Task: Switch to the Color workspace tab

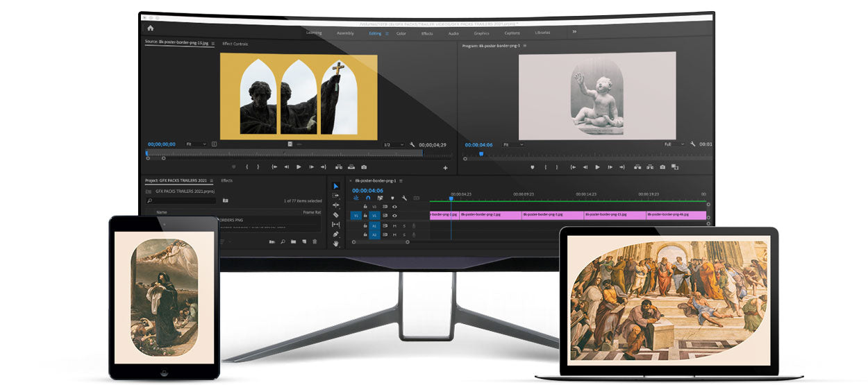Action: [x=401, y=33]
